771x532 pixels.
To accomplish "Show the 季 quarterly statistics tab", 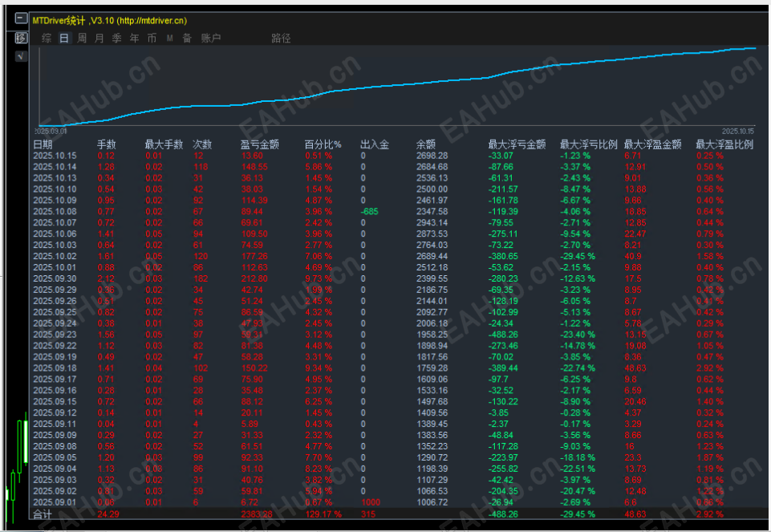I will pos(117,38).
